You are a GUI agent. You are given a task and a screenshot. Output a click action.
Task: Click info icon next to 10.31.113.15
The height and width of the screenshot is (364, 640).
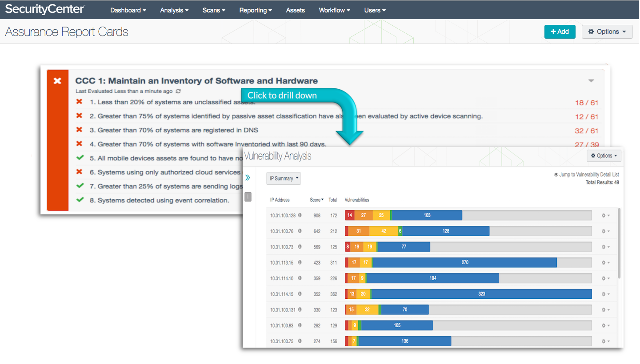tap(300, 262)
